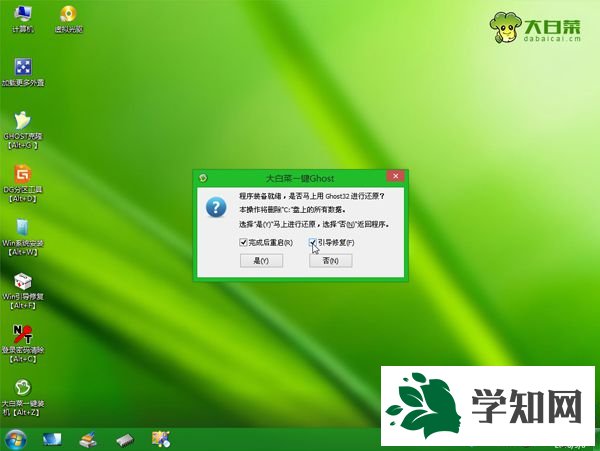The image size is (600, 451).
Task: Click the monitor icon on the taskbar
Action: point(52,440)
